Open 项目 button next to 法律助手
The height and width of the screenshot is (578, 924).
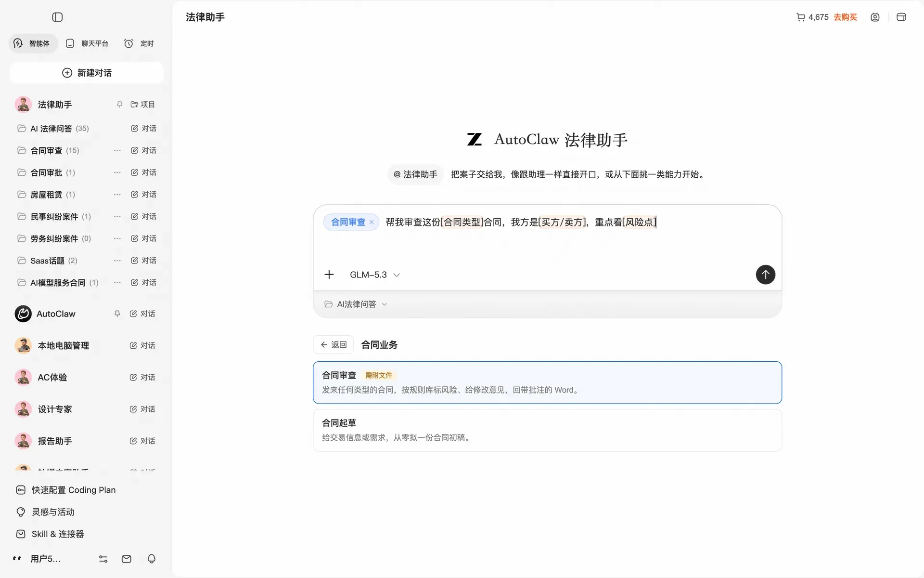pyautogui.click(x=142, y=105)
